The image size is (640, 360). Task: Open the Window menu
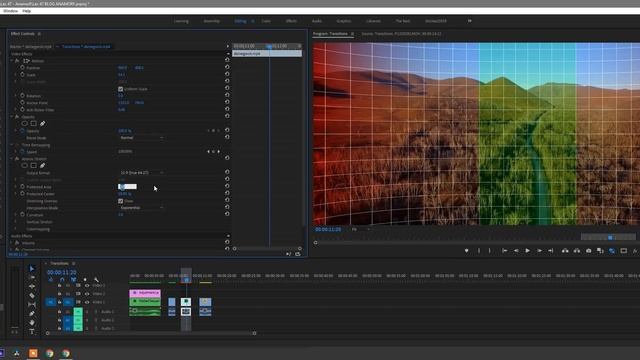[10, 11]
